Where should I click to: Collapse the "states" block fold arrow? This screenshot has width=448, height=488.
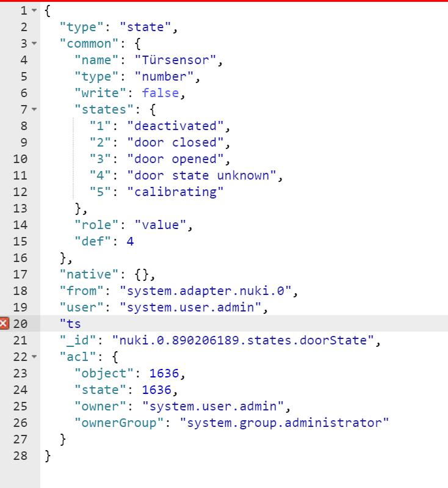[34, 109]
